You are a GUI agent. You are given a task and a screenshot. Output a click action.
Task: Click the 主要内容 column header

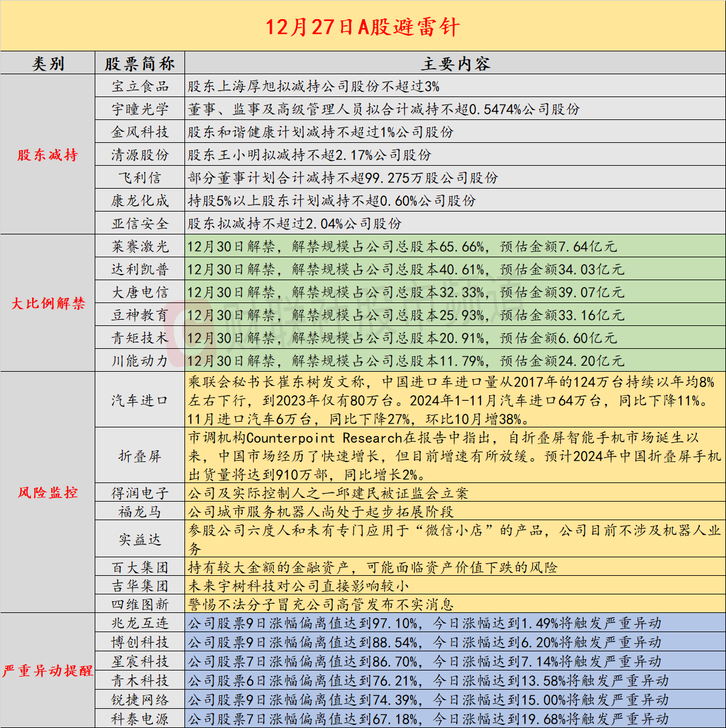pyautogui.click(x=455, y=64)
